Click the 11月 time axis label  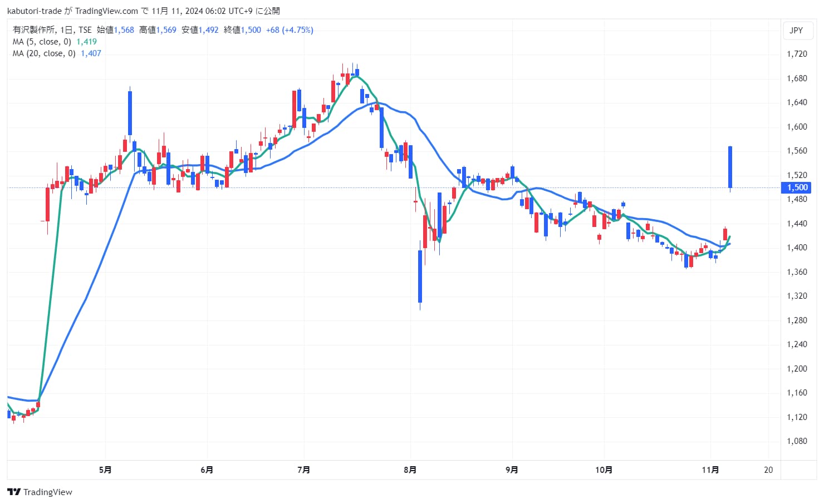tap(710, 470)
